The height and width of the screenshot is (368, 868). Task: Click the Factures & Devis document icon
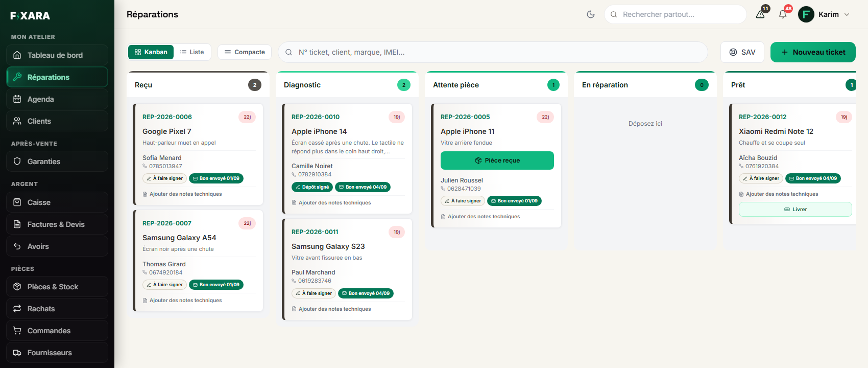click(17, 224)
